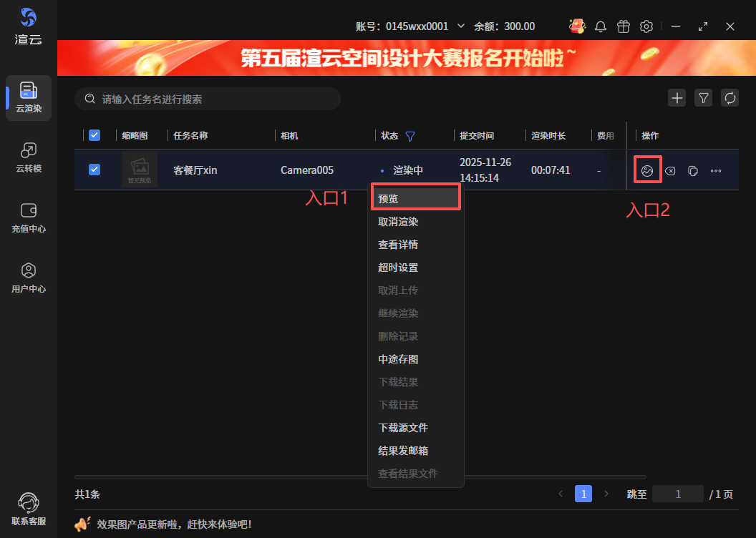
Task: Open the 云渲染 cloud render sidebar section
Action: [29, 97]
